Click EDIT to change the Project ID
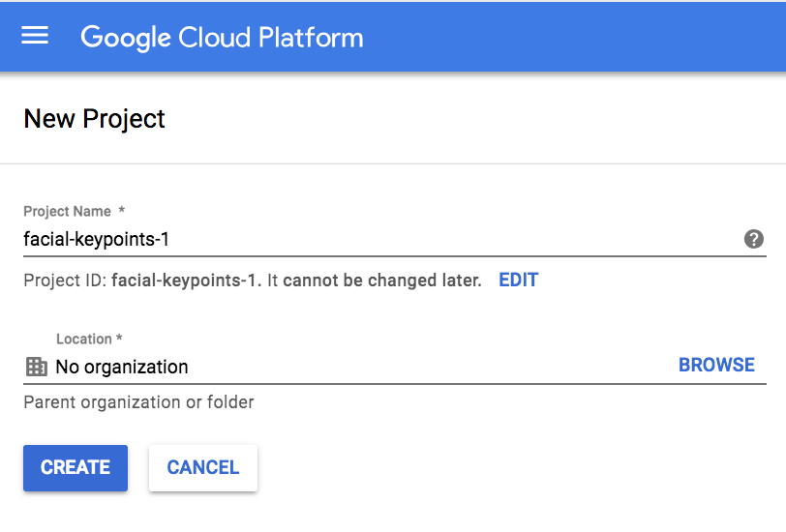This screenshot has height=532, width=786. click(518, 281)
